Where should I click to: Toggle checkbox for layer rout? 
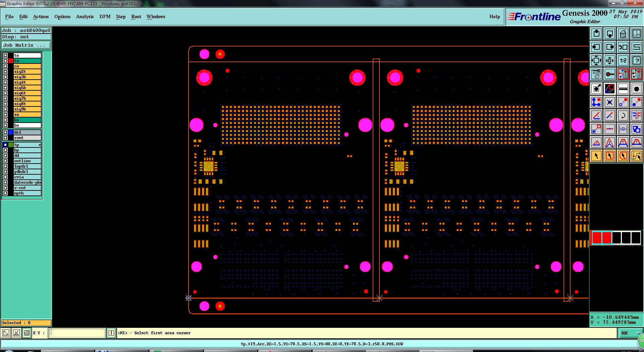tap(5, 138)
